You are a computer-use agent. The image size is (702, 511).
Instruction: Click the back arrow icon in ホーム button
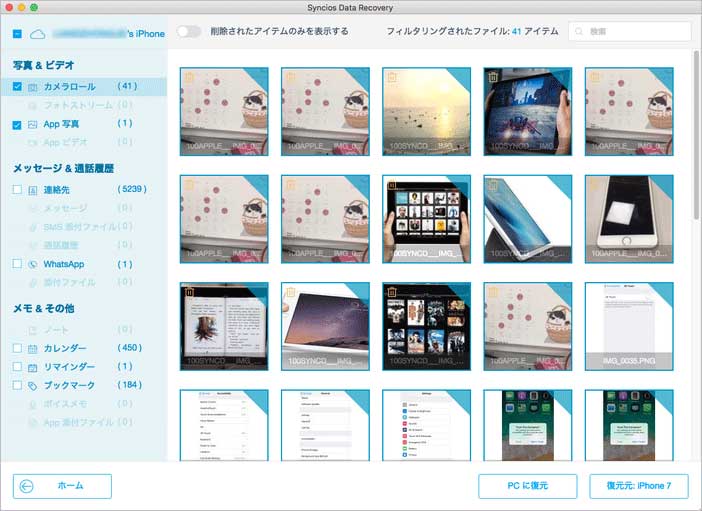coord(26,486)
